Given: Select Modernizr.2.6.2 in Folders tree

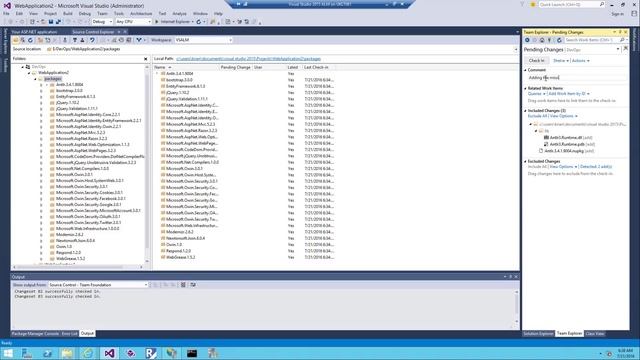Looking at the screenshot, I should [69, 235].
